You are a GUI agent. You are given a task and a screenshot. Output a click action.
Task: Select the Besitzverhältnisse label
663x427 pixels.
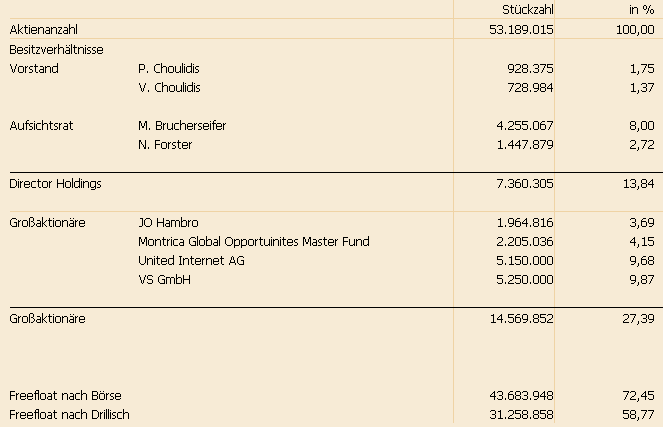click(x=56, y=49)
